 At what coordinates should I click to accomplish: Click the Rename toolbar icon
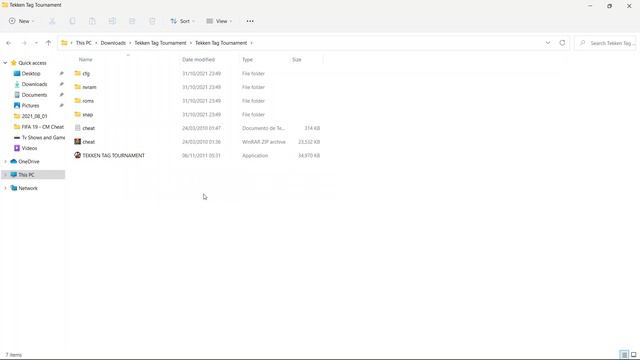coord(112,21)
